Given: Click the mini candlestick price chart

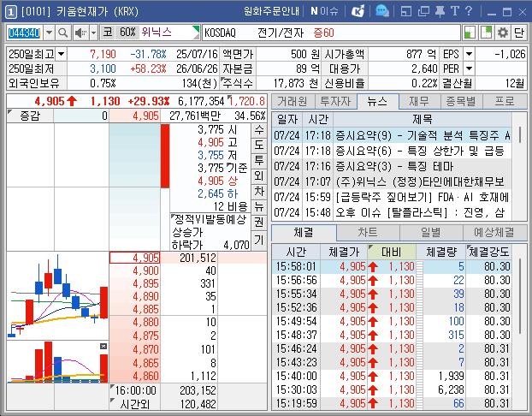Looking at the screenshot, I should [57, 294].
